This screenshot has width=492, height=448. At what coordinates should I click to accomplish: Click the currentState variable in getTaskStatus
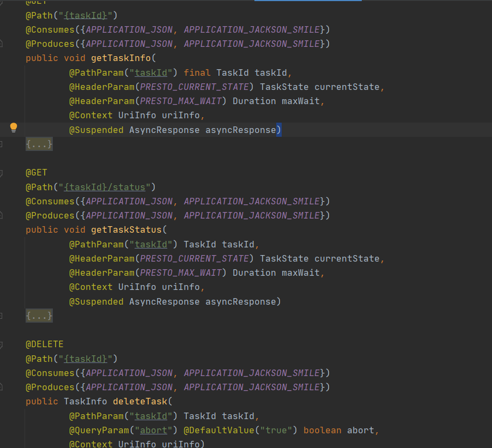click(347, 259)
